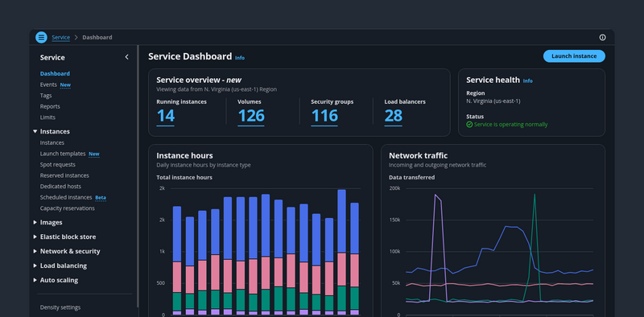644x317 pixels.
Task: Open Reserved instances navigation link
Action: pyautogui.click(x=64, y=175)
